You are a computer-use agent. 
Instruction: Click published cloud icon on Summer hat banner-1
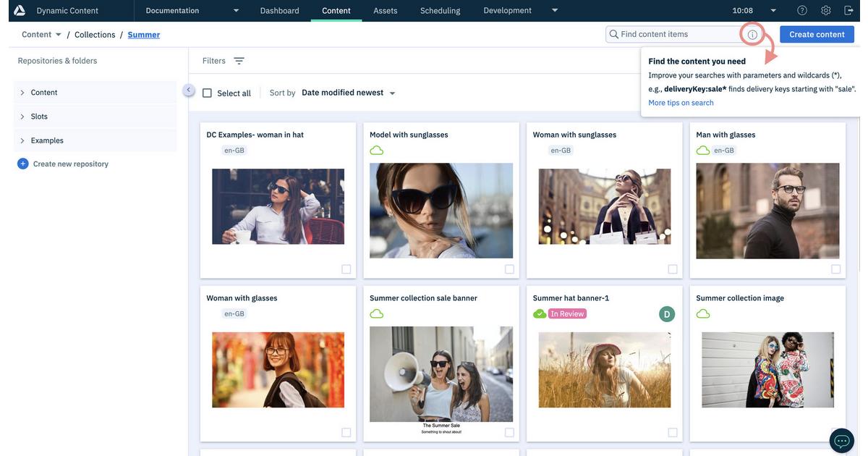tap(540, 314)
